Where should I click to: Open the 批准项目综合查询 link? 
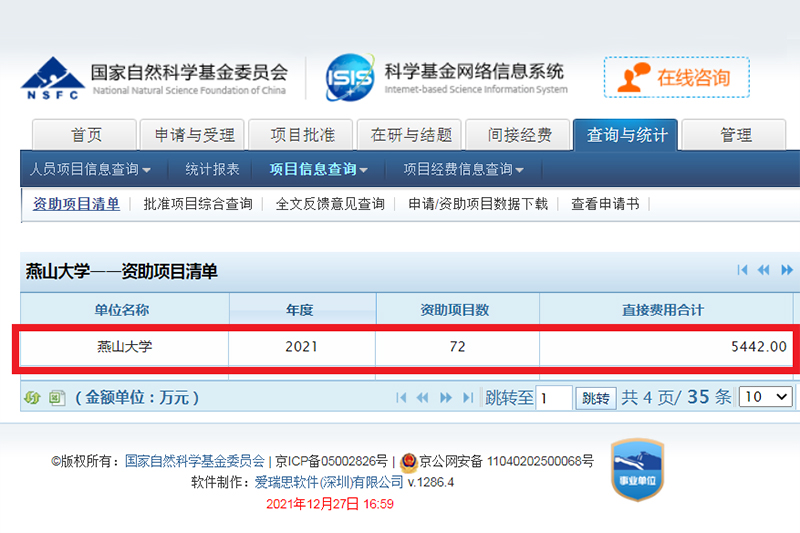click(198, 204)
